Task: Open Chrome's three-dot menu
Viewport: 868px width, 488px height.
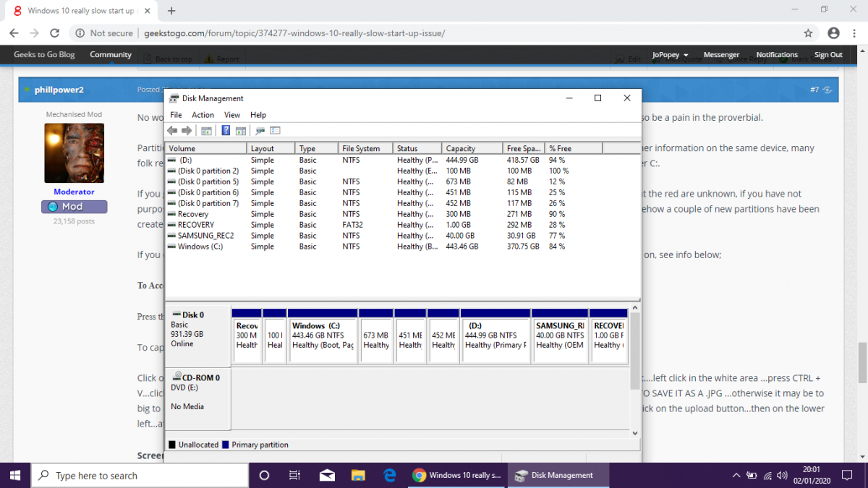Action: [855, 33]
